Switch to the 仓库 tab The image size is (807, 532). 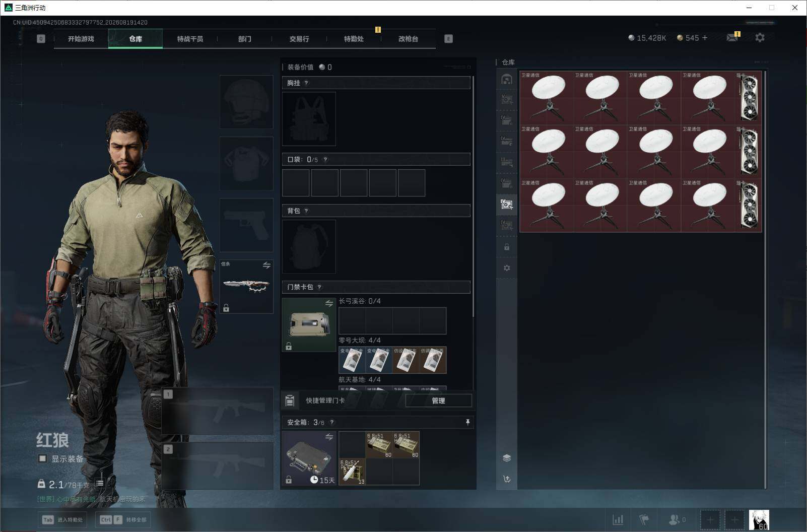[136, 39]
